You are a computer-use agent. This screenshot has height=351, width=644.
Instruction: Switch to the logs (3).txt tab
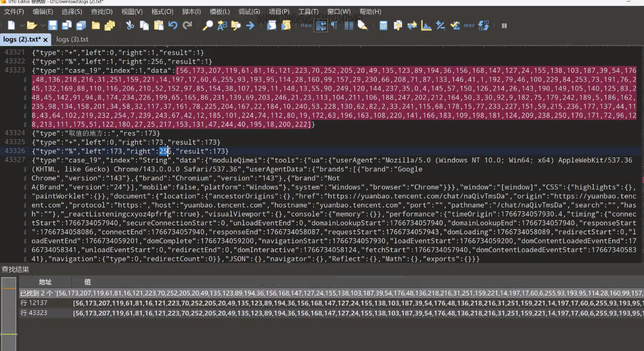coord(72,39)
